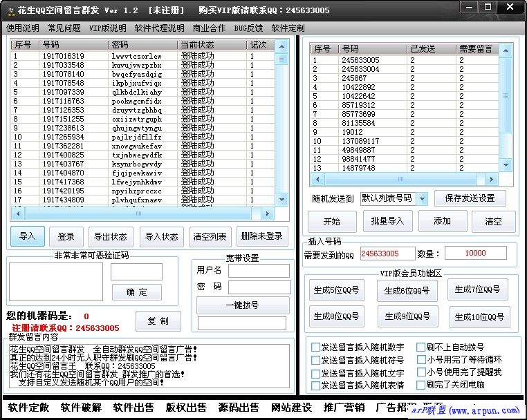Expand the 默认列表号码 dropdown
The image size is (527, 420).
[422, 199]
